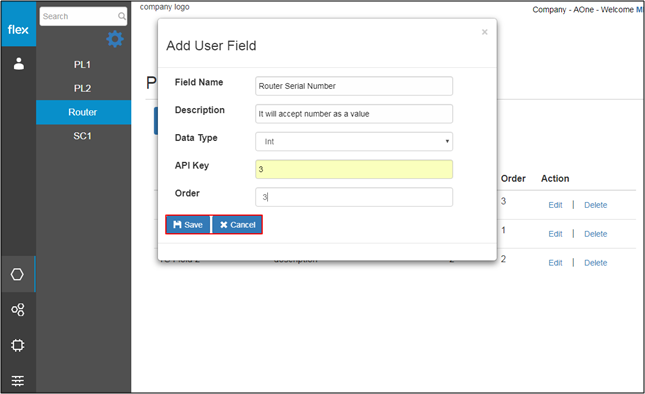645x394 pixels.
Task: Open the Router menu item
Action: click(x=83, y=112)
